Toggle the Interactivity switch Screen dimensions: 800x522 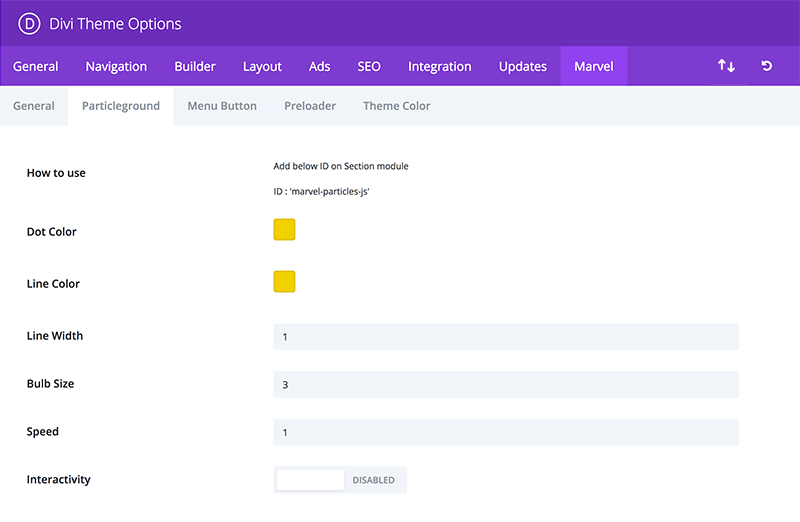[x=340, y=480]
